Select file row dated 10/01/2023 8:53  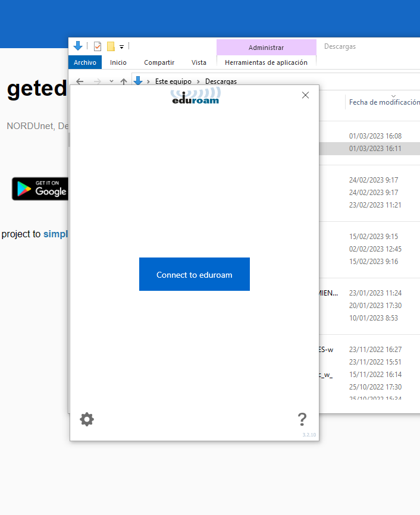pos(369,318)
